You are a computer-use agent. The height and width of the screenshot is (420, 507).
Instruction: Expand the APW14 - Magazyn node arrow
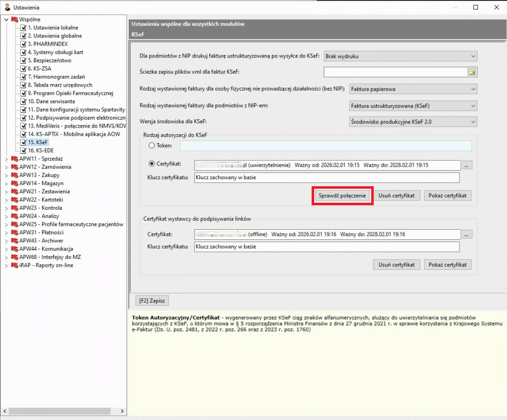click(x=6, y=183)
